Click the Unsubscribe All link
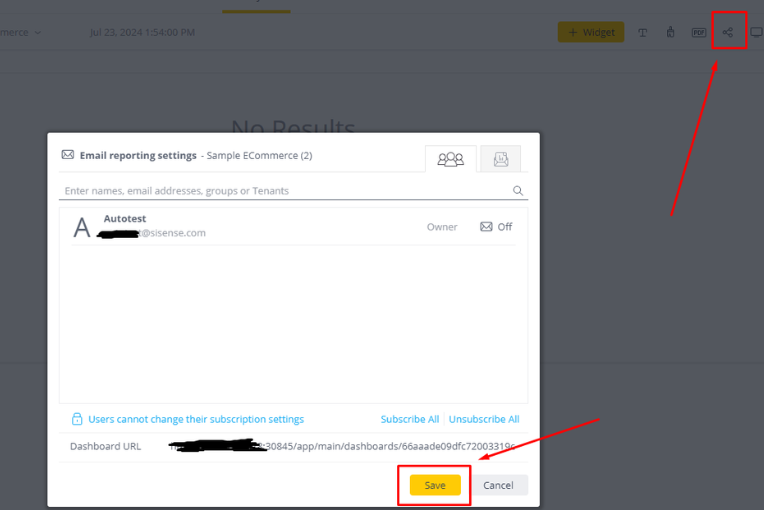Screen dimensions: 764x510 tap(484, 419)
